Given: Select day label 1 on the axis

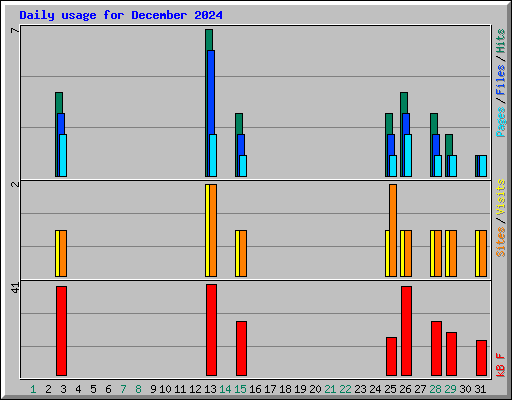Looking at the screenshot, I should (x=33, y=389).
